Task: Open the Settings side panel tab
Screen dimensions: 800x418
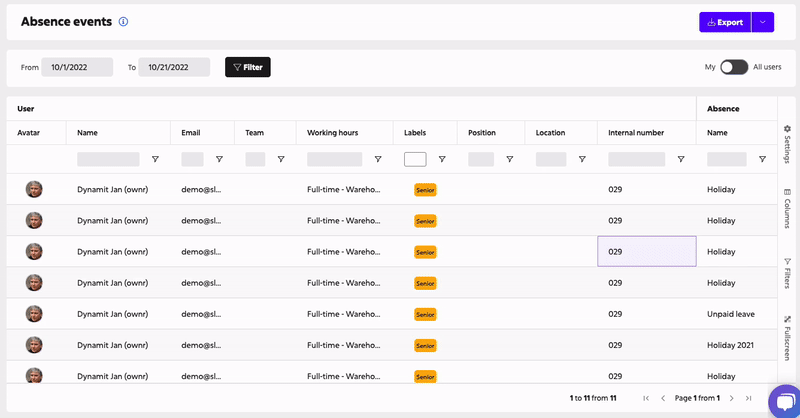Action: tap(787, 144)
